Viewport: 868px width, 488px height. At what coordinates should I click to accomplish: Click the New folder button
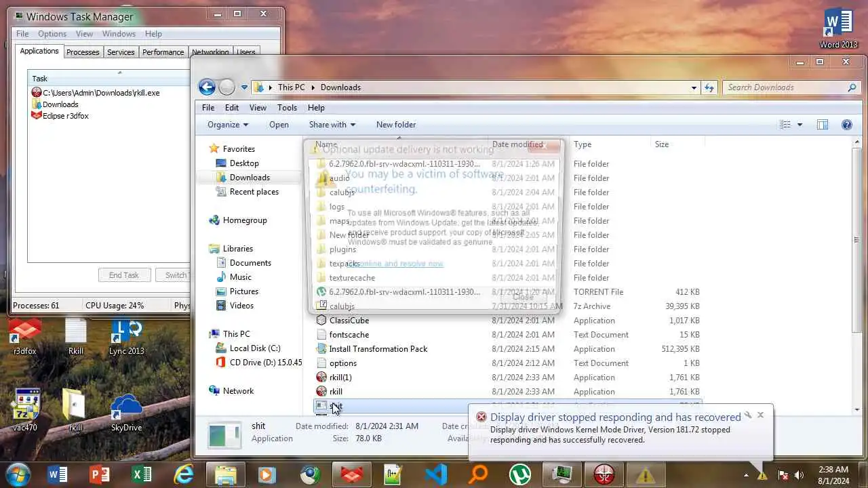tap(396, 125)
